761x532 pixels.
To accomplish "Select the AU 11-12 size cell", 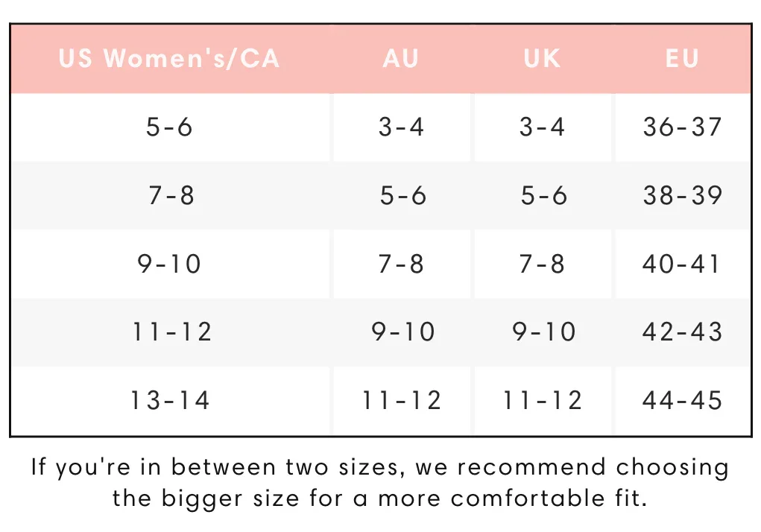I will 402,401.
